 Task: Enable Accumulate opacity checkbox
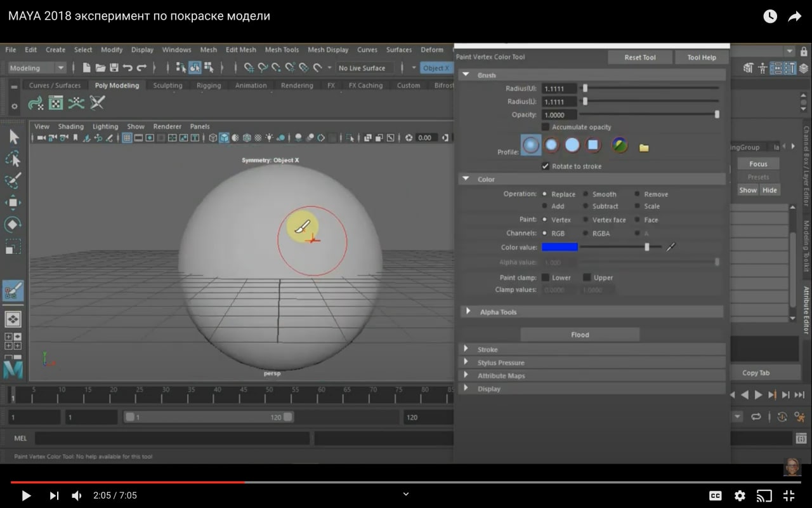(545, 127)
